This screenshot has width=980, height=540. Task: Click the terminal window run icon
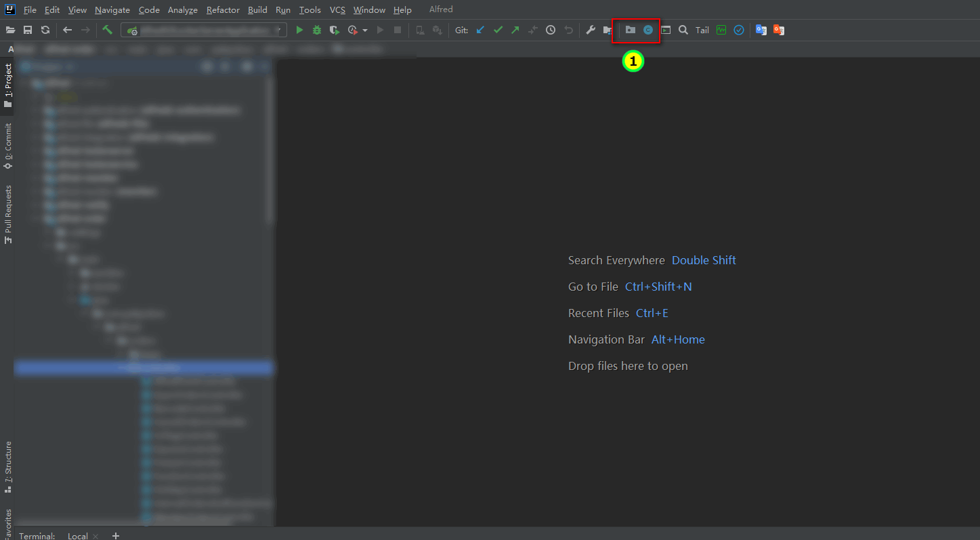coord(666,30)
